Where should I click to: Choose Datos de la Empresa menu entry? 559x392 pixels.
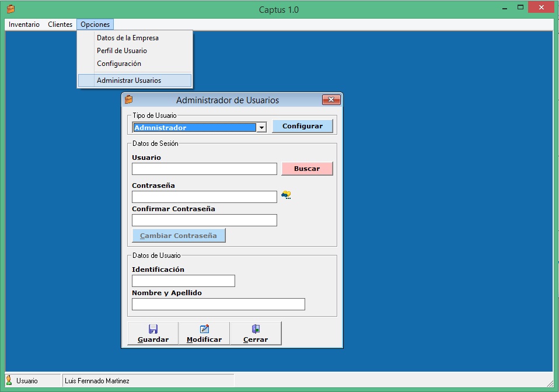[128, 38]
